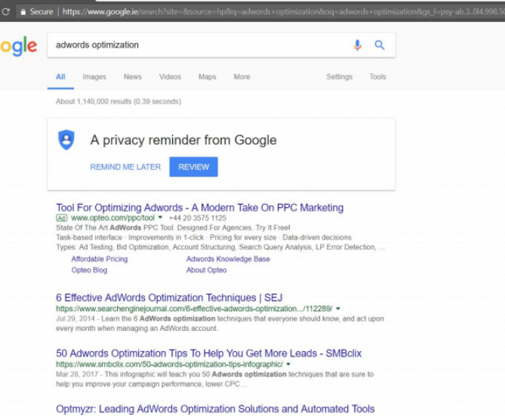Open 6 Effective AdWords Optimization Techniques result
This screenshot has width=505, height=420.
pyautogui.click(x=169, y=298)
